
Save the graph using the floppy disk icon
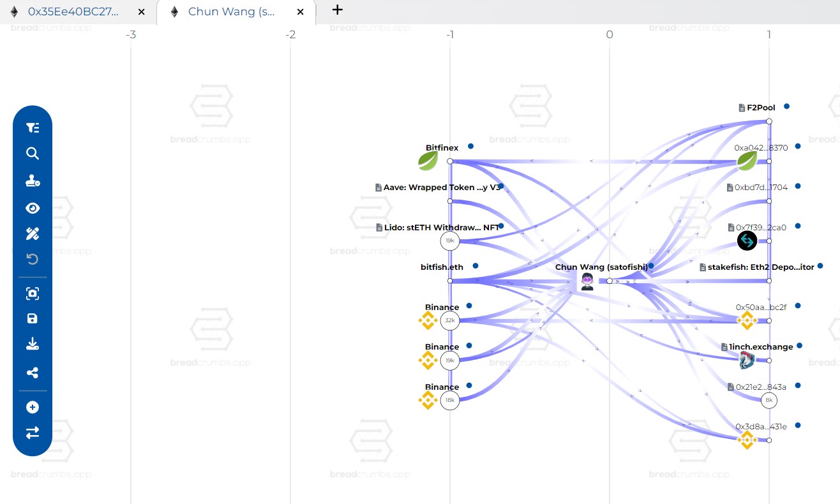click(33, 318)
